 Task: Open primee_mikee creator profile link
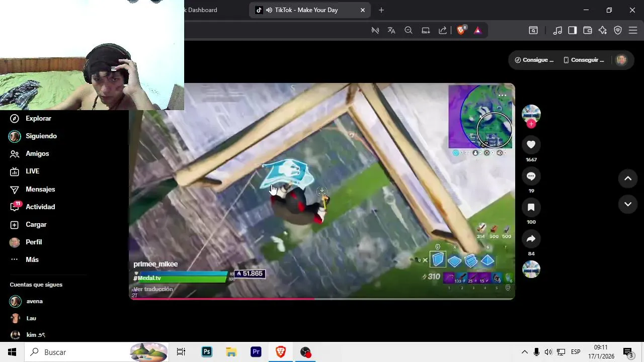pyautogui.click(x=155, y=264)
